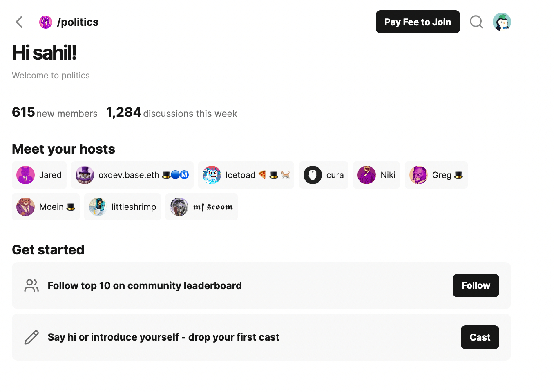Select the littleshrimp host chip
This screenshot has height=392, width=554.
(x=122, y=207)
